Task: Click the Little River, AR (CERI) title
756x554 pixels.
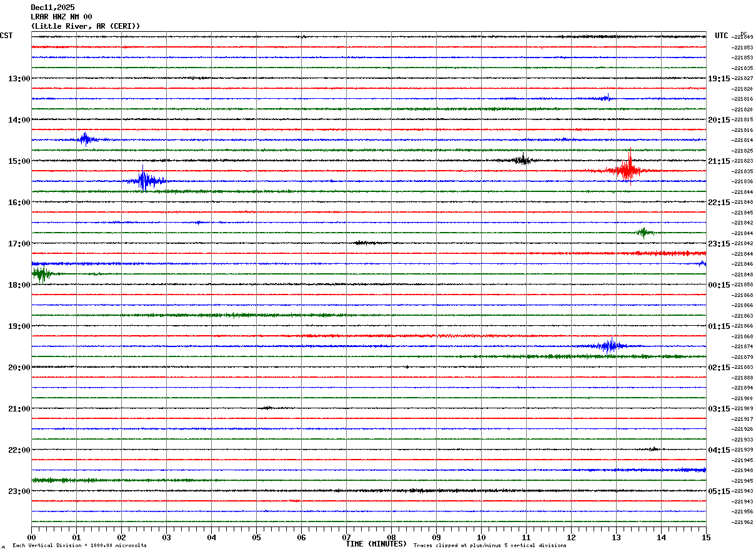Action: coord(85,26)
